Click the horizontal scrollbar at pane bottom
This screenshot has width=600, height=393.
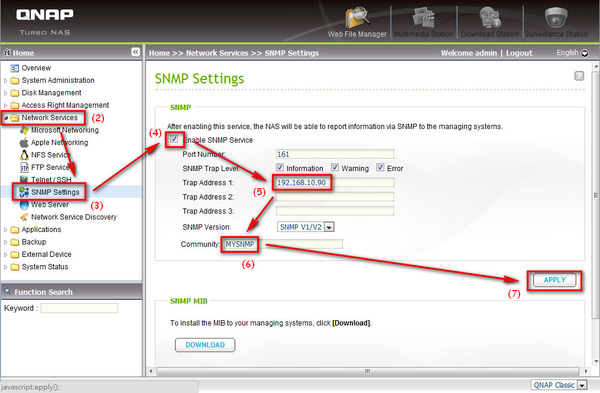coord(367,371)
